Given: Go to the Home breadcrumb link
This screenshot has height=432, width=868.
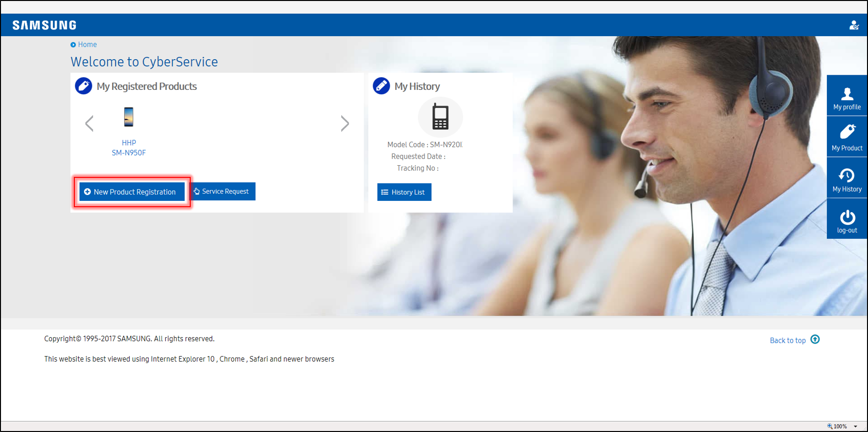Looking at the screenshot, I should [x=87, y=44].
